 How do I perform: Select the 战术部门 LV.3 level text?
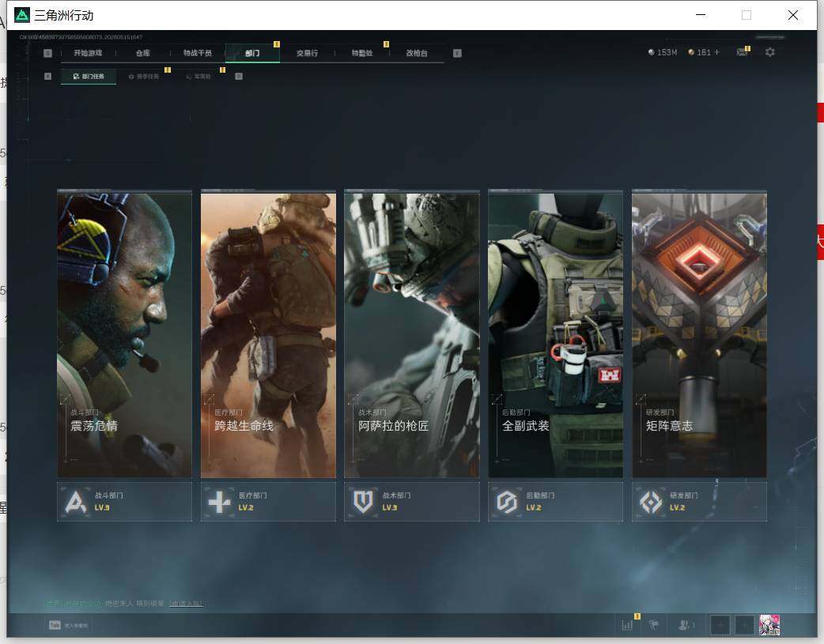[390, 507]
